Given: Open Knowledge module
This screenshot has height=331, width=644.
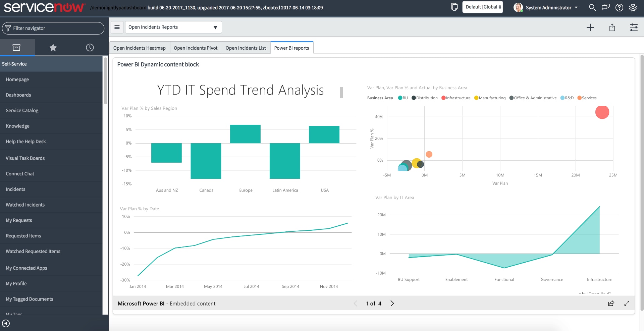Looking at the screenshot, I should point(51,126).
